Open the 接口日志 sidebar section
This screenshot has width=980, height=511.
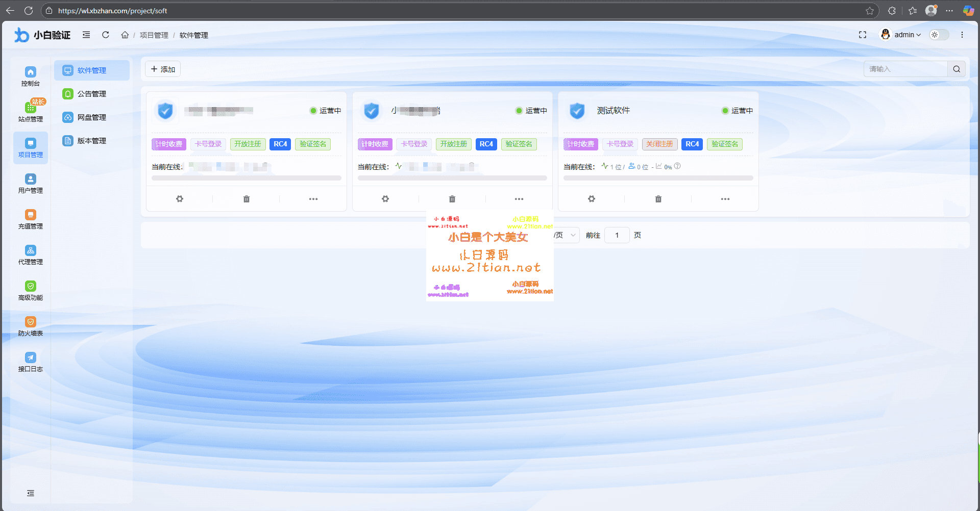point(30,361)
